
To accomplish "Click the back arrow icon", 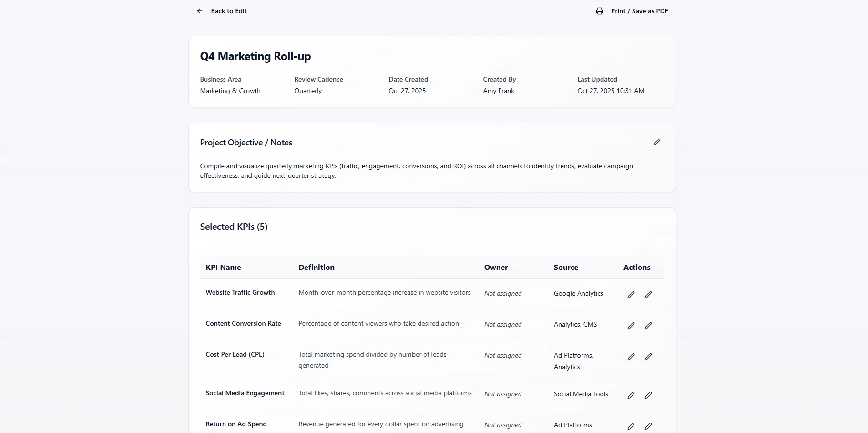I will 200,11.
